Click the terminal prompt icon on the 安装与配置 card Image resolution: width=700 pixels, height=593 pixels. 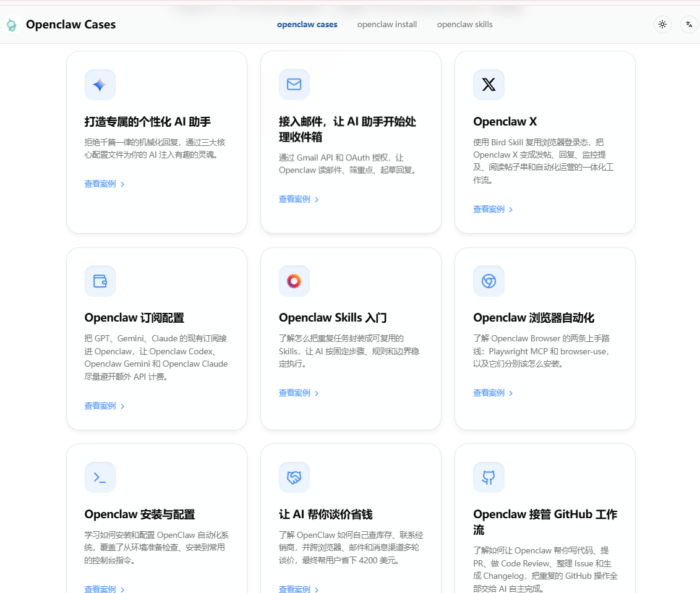100,477
